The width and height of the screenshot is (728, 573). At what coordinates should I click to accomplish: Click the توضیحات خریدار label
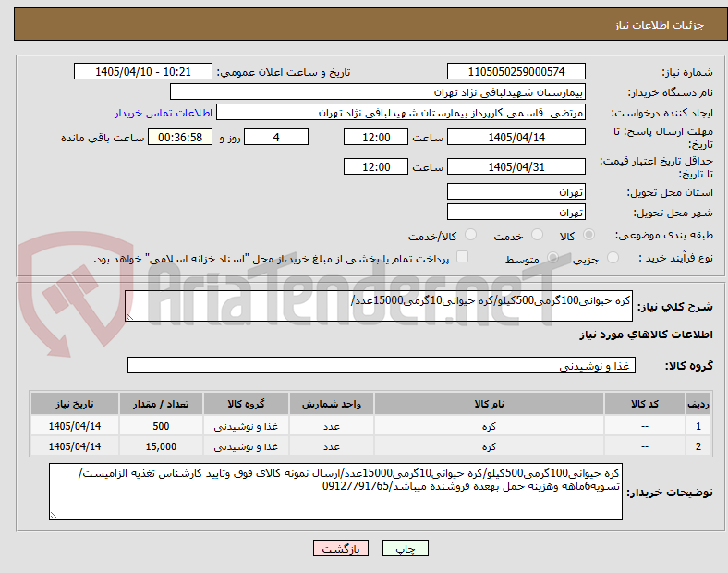point(670,493)
